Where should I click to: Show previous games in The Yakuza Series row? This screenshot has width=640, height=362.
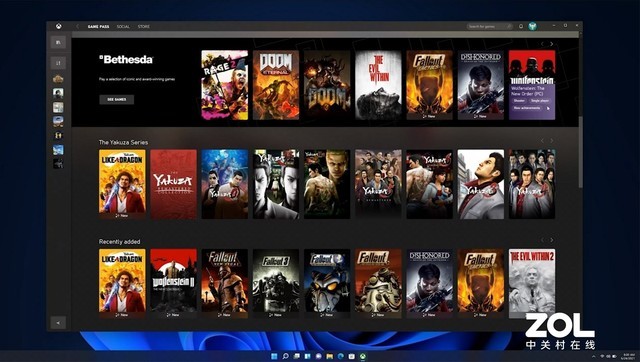542,141
